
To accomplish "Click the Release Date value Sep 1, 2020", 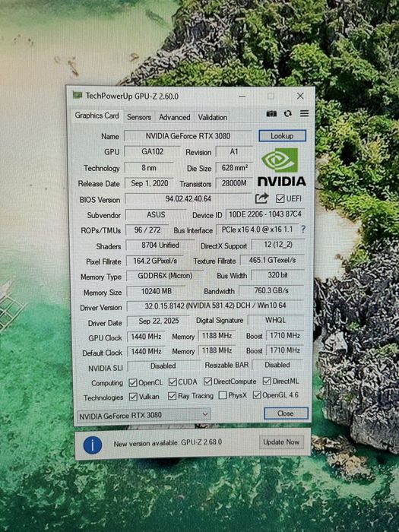I will point(149,183).
